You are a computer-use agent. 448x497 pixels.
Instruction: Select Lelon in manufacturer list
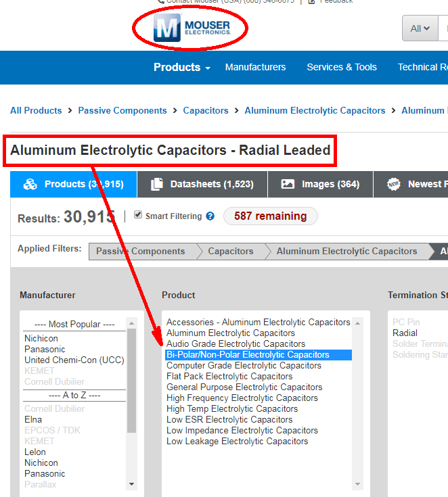click(x=35, y=452)
